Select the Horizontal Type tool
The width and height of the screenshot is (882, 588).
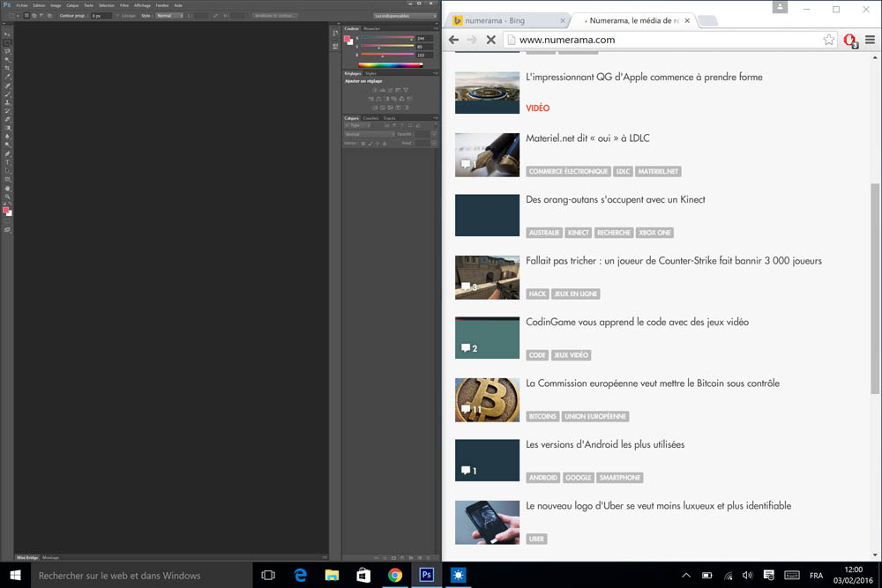point(7,162)
